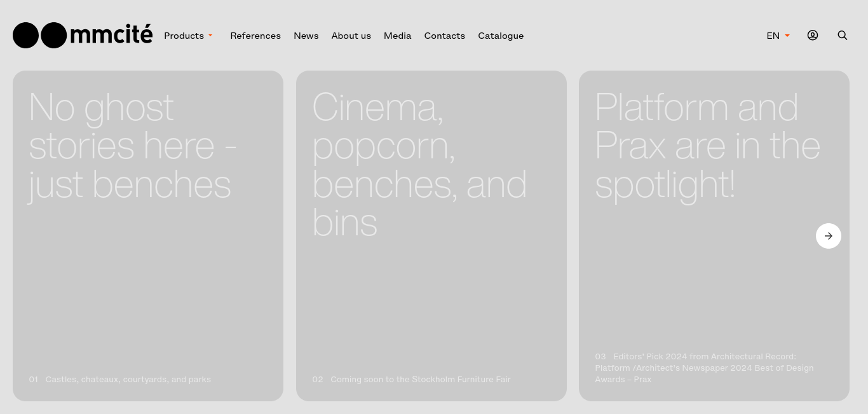The width and height of the screenshot is (868, 414).
Task: Open the About us page
Action: pos(351,36)
